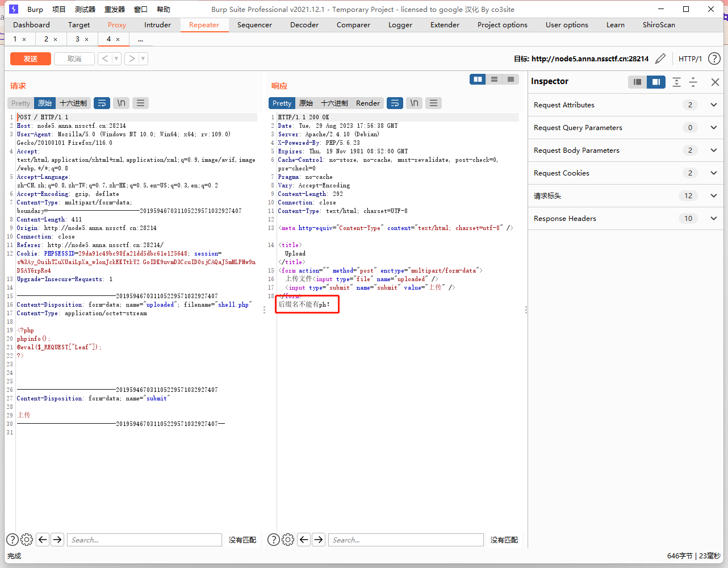Open history dropdown beside the back arrow

click(116, 59)
